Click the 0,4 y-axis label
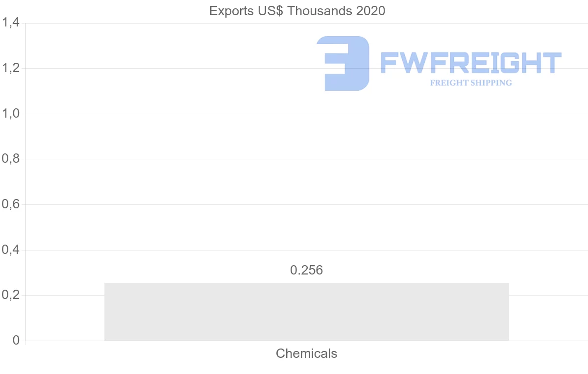Screen dimensions: 588x374 point(10,250)
